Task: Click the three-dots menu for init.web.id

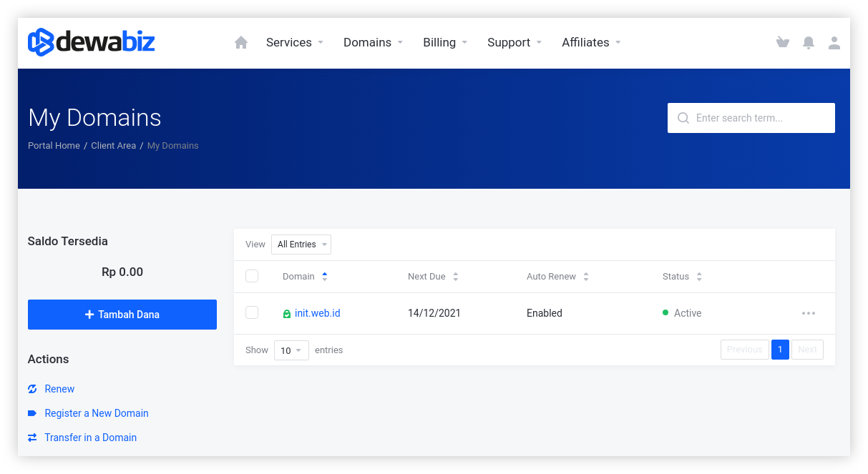Action: 809,313
